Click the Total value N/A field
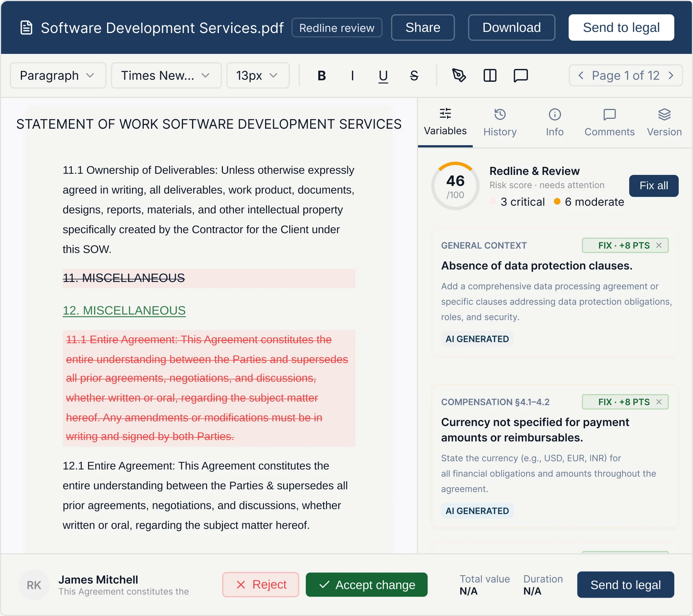Viewport: 693px width, 616px height. tap(485, 585)
